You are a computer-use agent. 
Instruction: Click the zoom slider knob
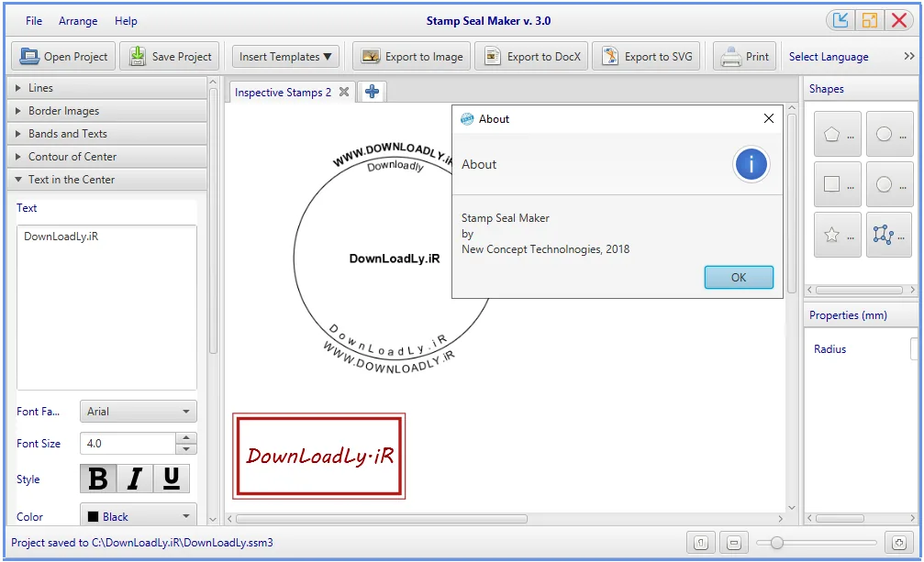pos(776,543)
